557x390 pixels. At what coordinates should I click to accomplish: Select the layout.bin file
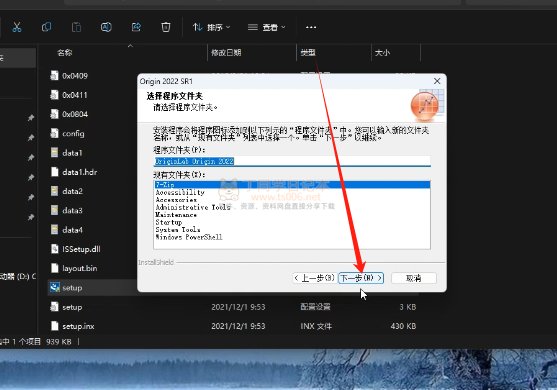pos(80,268)
